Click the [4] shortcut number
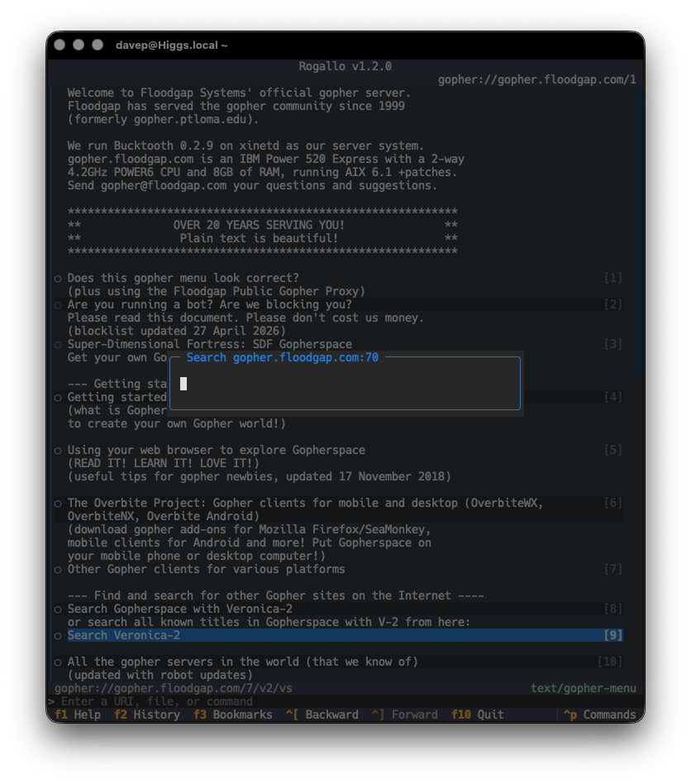 point(613,397)
